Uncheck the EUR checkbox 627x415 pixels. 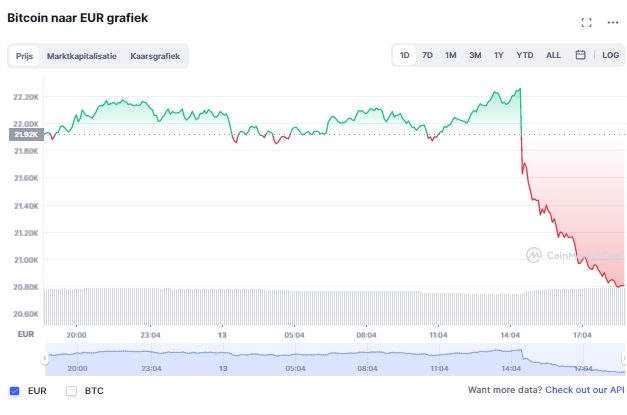click(x=14, y=391)
